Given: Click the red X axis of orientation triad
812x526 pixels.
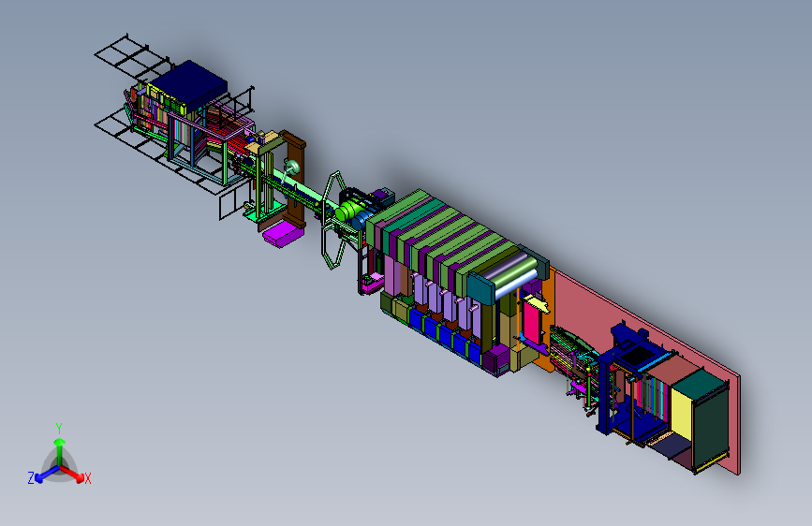Looking at the screenshot, I should point(74,474).
